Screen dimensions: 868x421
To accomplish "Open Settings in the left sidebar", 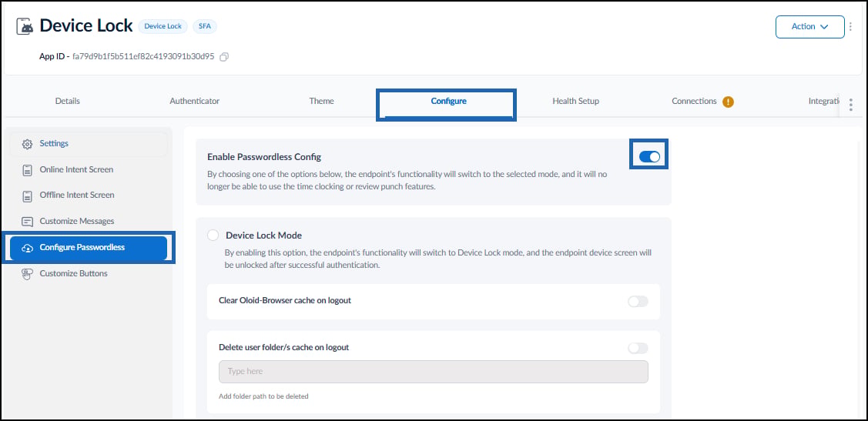I will tap(89, 144).
